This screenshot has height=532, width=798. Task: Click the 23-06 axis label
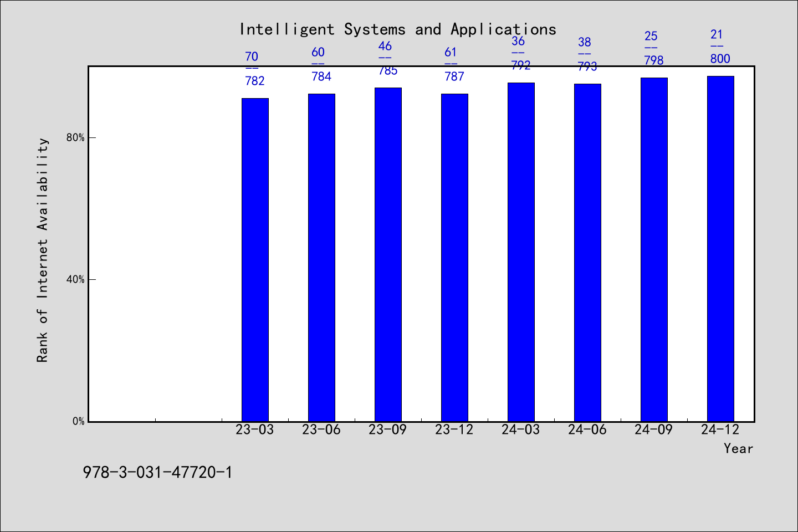[321, 430]
